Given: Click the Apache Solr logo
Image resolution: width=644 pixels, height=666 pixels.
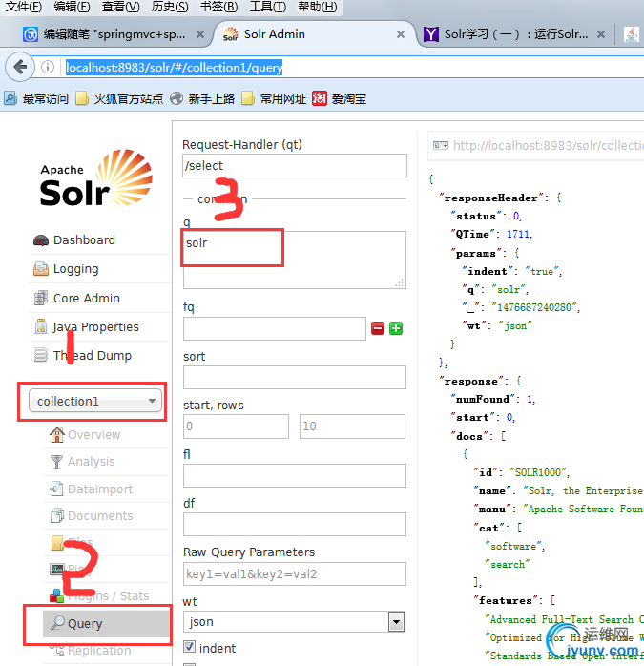Looking at the screenshot, I should (96, 178).
